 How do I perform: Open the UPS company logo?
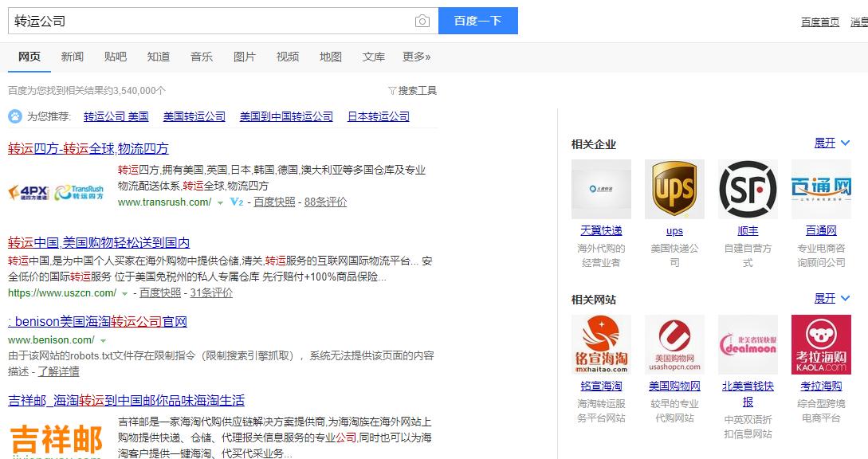pos(674,188)
